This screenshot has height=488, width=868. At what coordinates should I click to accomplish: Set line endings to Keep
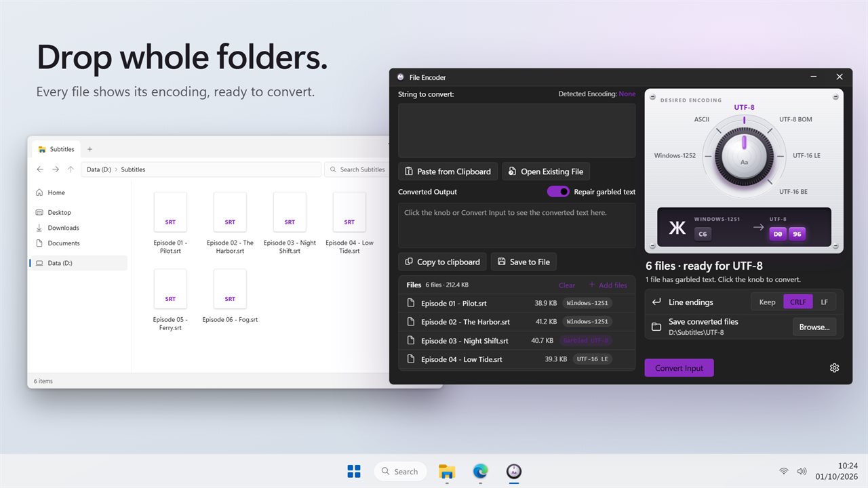pyautogui.click(x=767, y=302)
